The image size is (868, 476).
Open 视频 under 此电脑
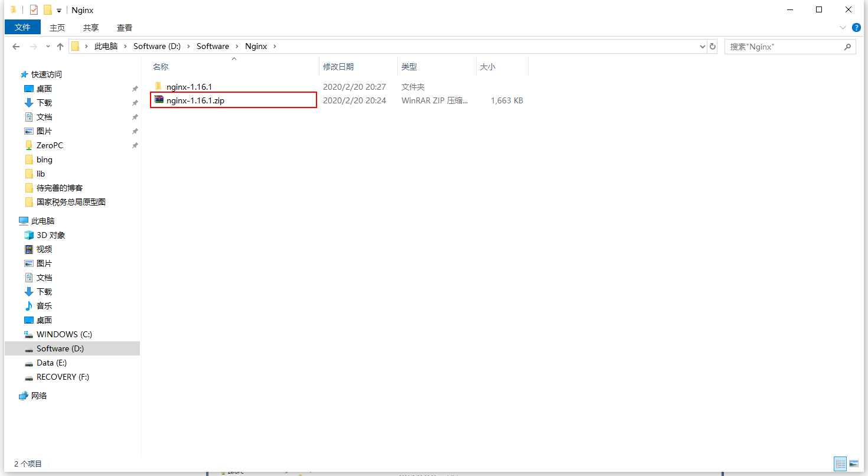pyautogui.click(x=44, y=249)
